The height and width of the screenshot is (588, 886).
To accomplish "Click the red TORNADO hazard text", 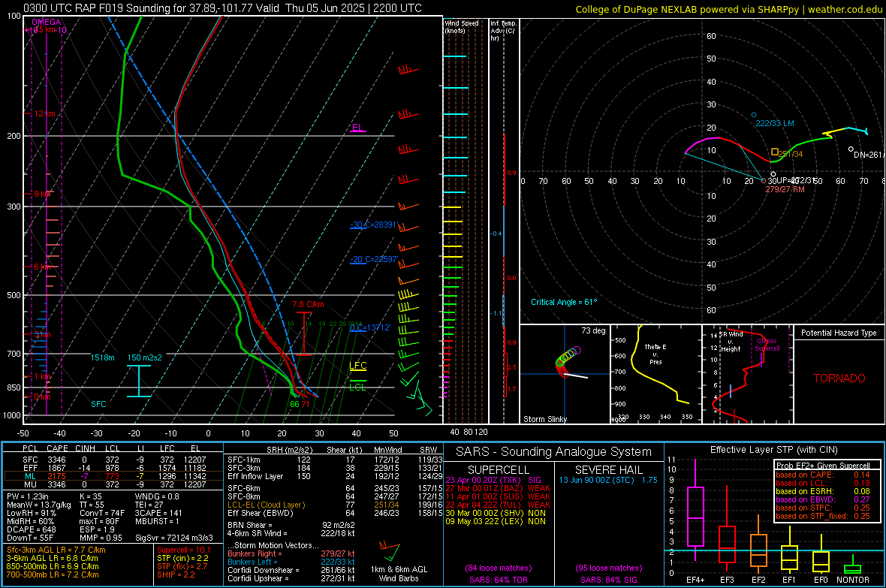I will click(x=839, y=378).
